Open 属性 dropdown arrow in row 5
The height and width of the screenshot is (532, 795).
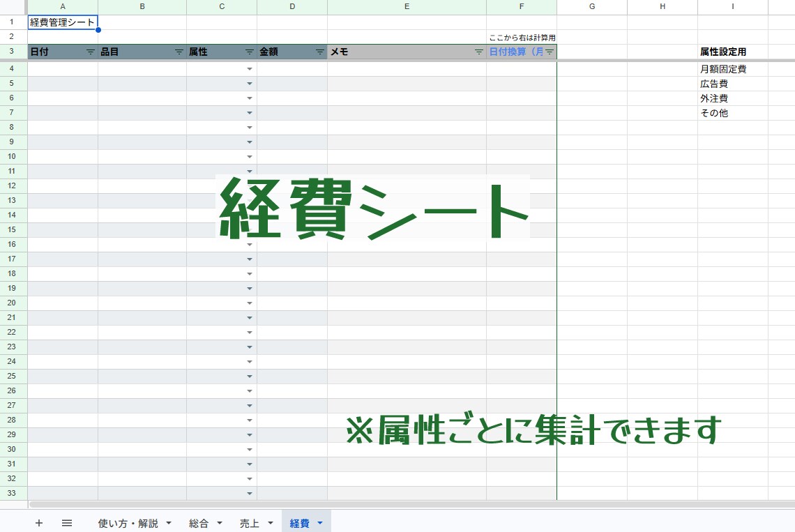[250, 84]
